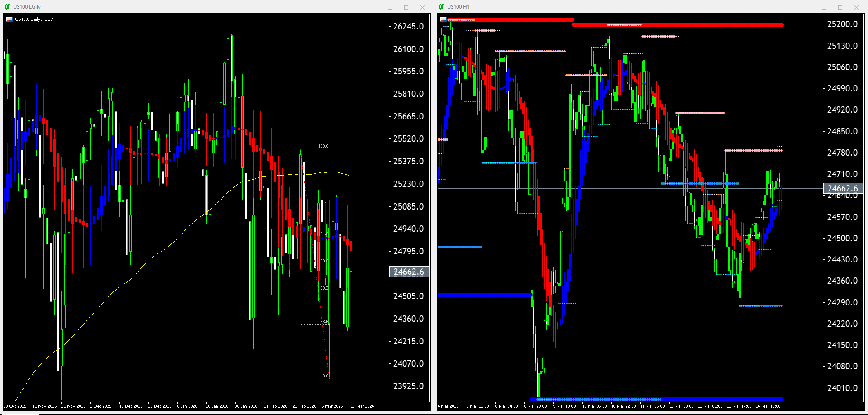Click the Fibonacci 23.6 level label

pos(324,322)
